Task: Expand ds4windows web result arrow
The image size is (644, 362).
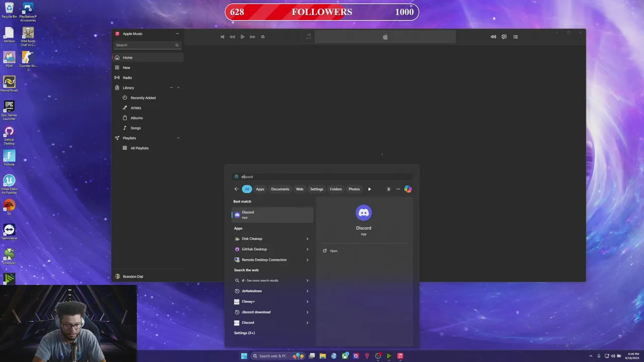Action: pos(307,291)
